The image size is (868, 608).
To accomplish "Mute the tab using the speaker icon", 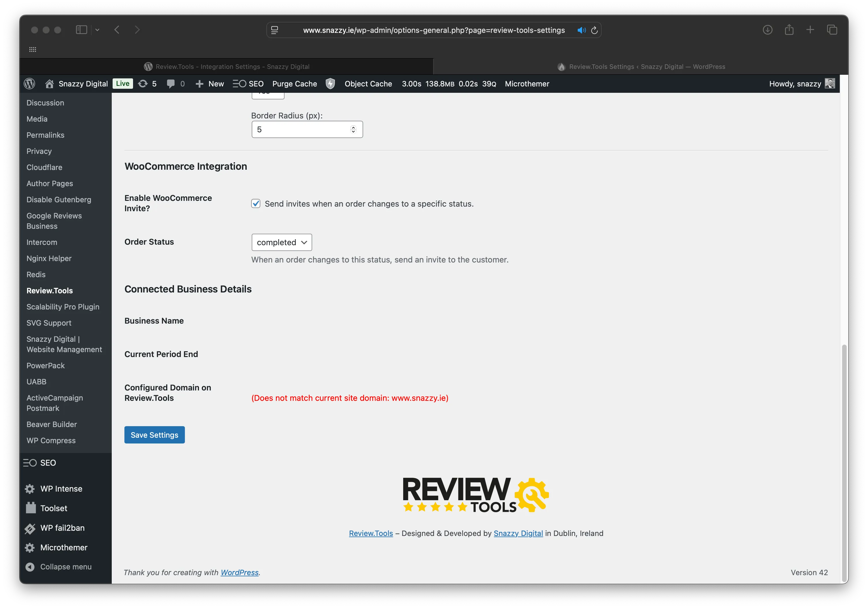I will click(x=581, y=30).
